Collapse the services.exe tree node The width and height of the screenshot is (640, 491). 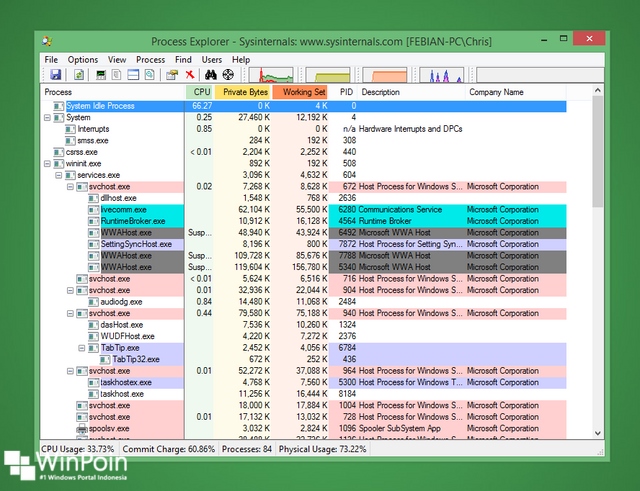[59, 175]
